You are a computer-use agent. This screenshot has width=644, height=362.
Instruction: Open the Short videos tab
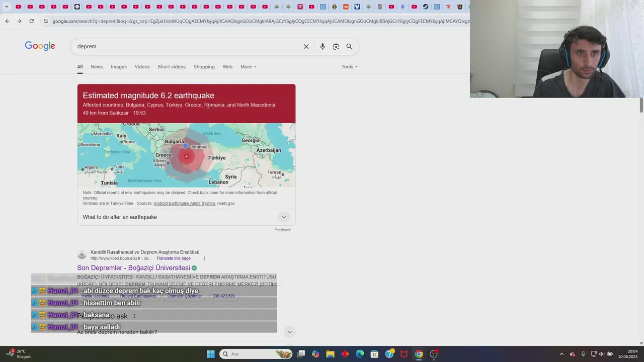(x=172, y=67)
